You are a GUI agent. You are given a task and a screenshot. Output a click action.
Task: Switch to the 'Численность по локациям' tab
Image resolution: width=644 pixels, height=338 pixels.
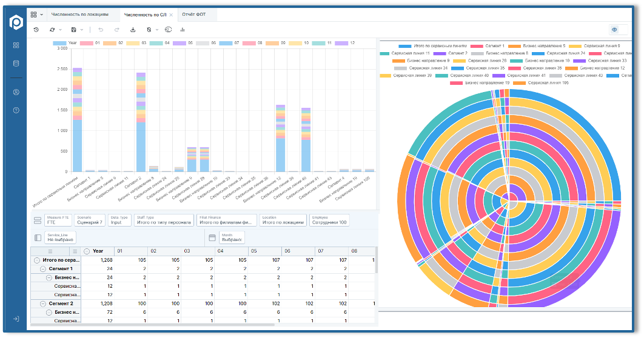(x=79, y=14)
